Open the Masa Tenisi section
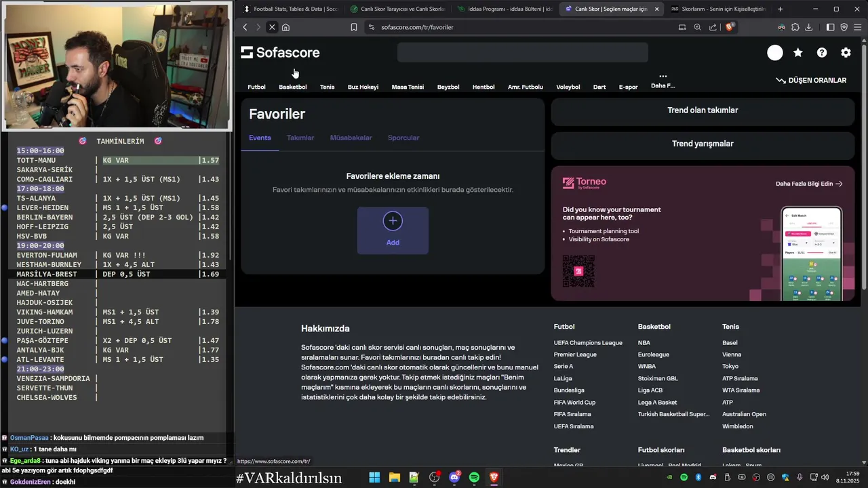Image resolution: width=868 pixels, height=488 pixels. [408, 87]
